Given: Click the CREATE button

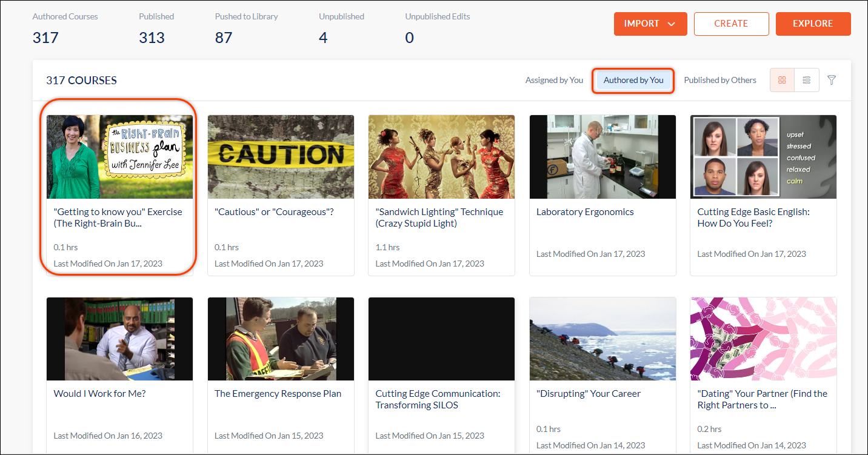Looking at the screenshot, I should coord(731,24).
